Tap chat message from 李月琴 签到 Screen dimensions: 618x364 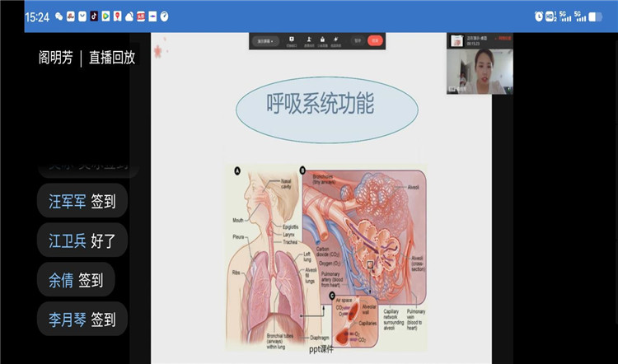click(82, 319)
